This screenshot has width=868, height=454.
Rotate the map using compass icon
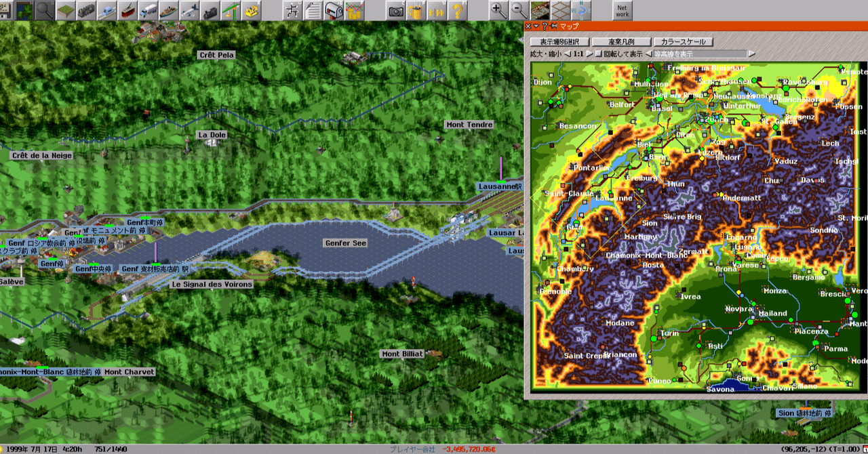pyautogui.click(x=581, y=10)
